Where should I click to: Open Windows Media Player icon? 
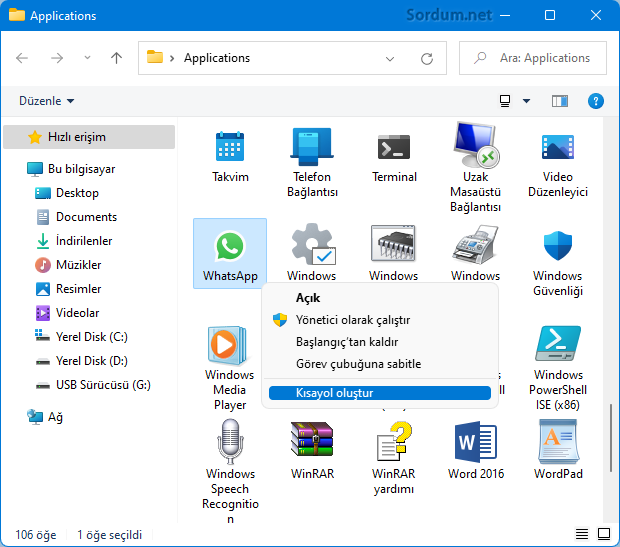point(227,344)
